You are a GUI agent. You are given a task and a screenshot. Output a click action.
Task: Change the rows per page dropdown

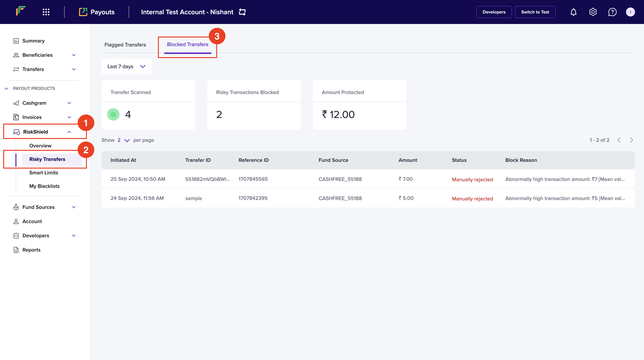point(123,140)
